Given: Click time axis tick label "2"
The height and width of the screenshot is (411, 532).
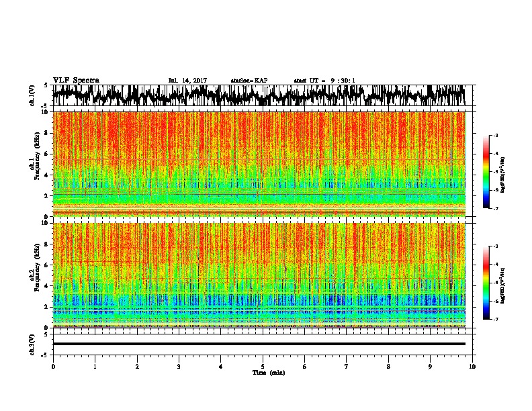Looking at the screenshot, I should point(137,367).
